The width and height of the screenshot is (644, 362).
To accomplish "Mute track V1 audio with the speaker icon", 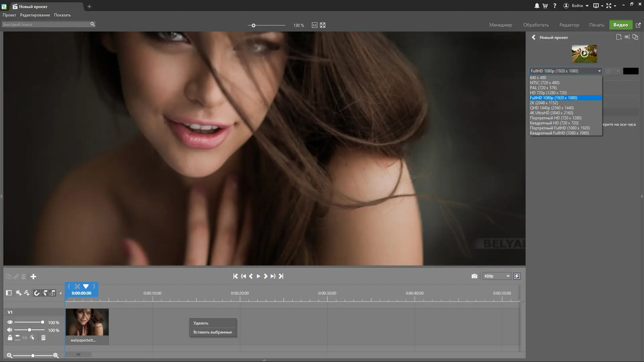I will point(9,330).
